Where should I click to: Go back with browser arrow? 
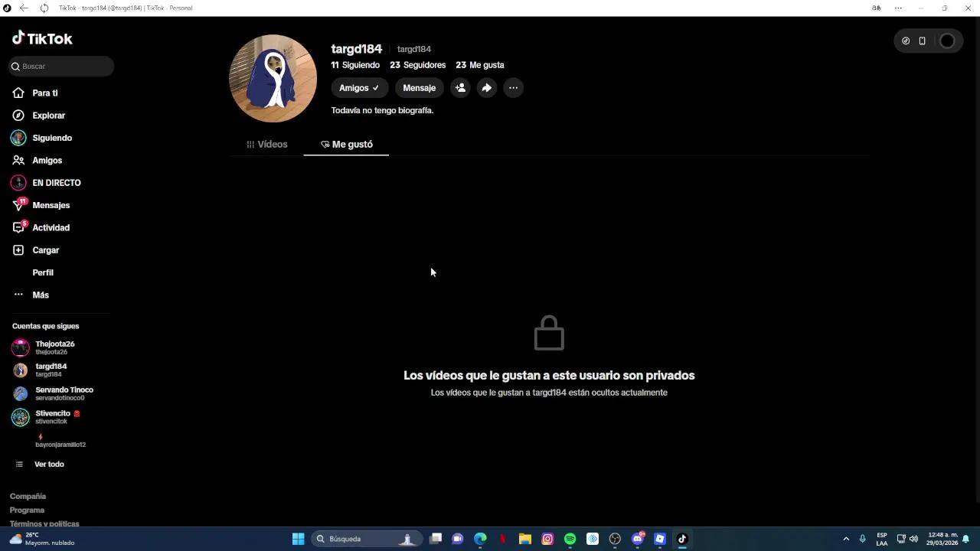point(24,8)
